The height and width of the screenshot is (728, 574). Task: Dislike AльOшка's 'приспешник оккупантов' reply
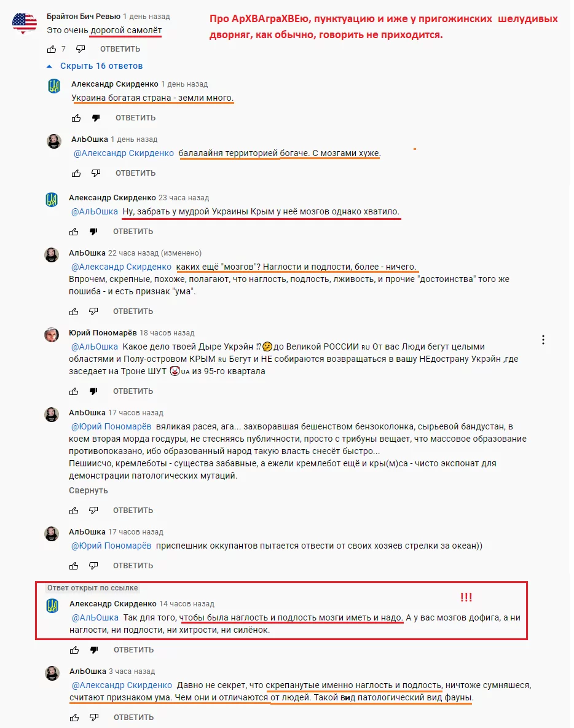pyautogui.click(x=93, y=565)
